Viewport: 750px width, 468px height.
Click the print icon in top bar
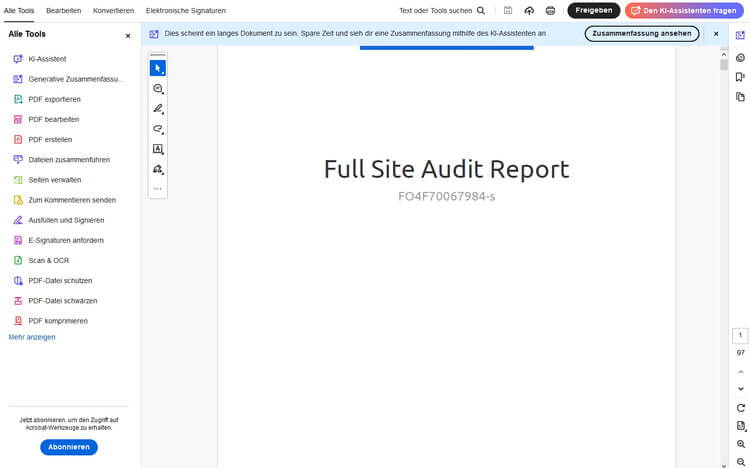pos(551,11)
